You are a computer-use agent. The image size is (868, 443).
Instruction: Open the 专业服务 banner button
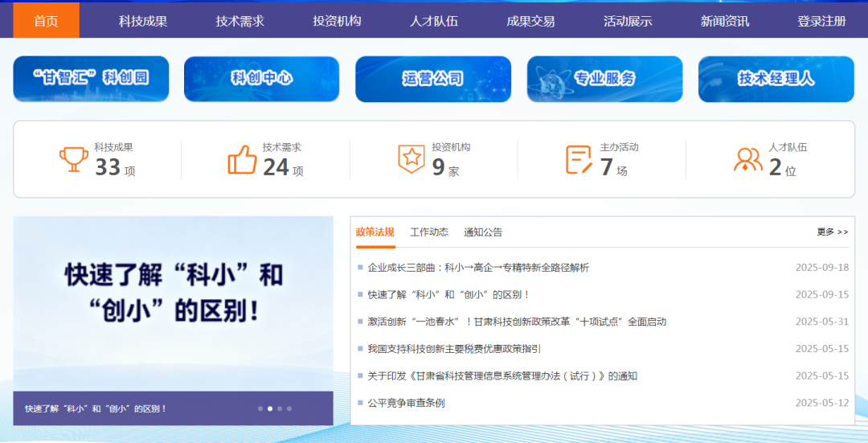click(604, 79)
